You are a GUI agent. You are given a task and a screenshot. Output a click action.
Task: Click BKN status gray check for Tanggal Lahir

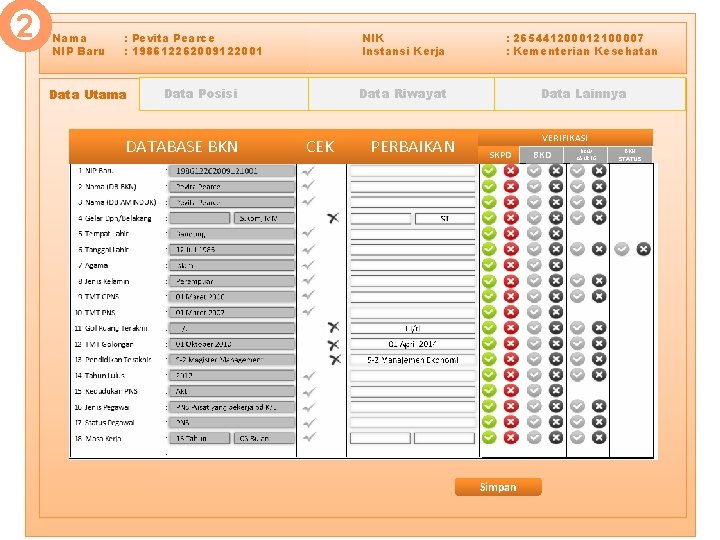[622, 249]
